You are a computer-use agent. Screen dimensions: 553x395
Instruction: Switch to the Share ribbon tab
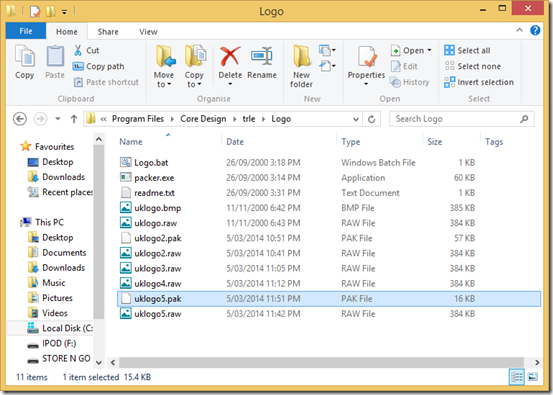coord(108,32)
